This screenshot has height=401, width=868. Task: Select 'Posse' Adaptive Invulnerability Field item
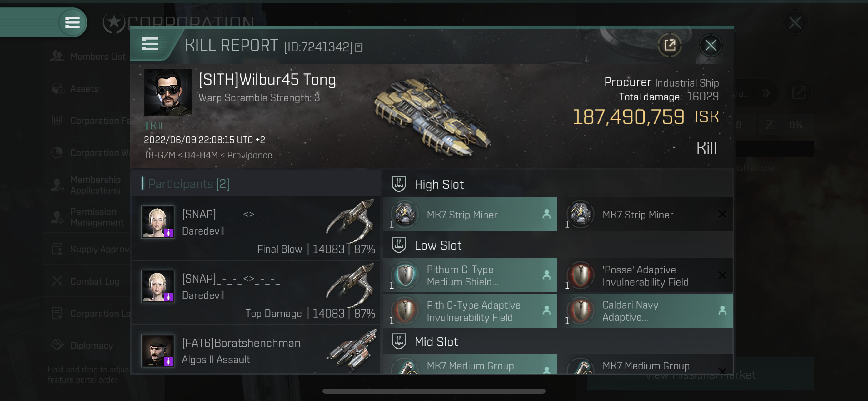tap(649, 275)
